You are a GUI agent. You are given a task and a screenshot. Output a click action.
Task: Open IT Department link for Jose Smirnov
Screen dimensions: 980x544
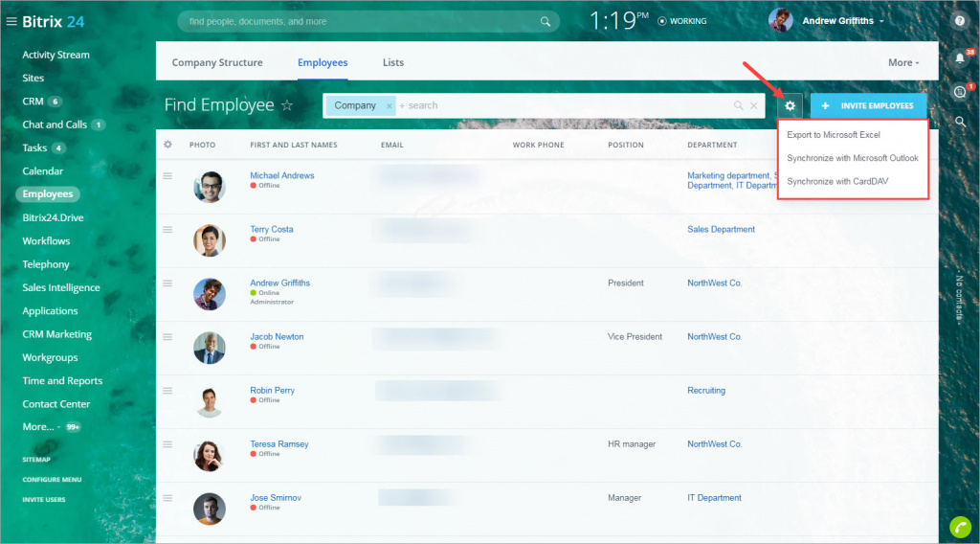pyautogui.click(x=714, y=498)
